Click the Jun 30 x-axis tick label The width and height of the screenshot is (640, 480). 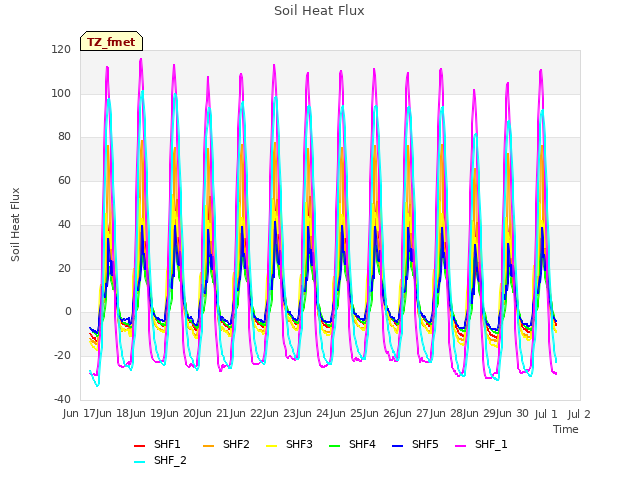pos(513,413)
